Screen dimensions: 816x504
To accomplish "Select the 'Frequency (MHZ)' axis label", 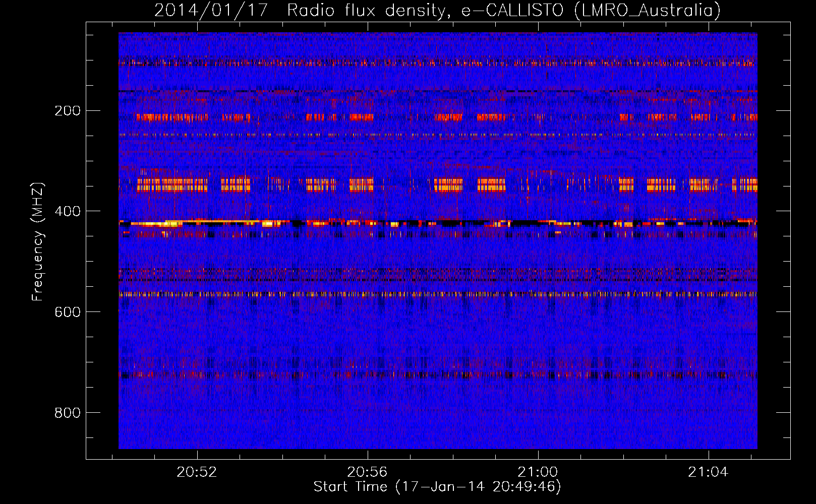I will pos(38,242).
